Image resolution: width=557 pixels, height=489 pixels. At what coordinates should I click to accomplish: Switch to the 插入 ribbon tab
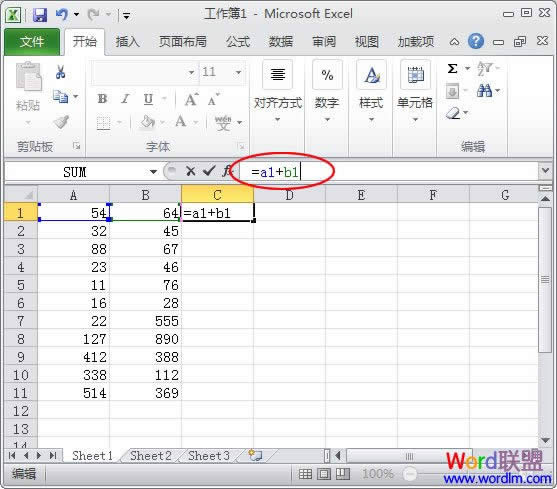(127, 42)
